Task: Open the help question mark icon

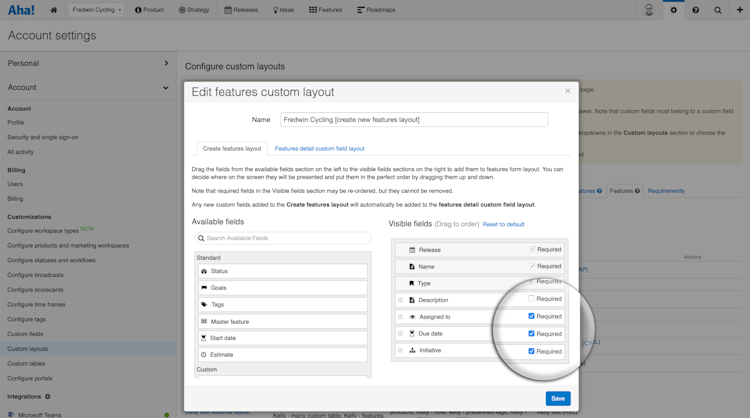Action: [695, 10]
